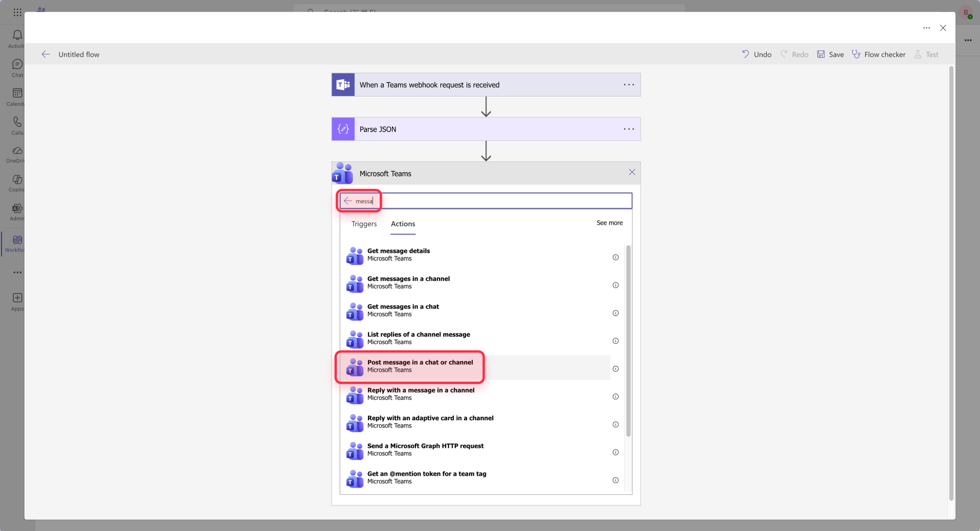Show info for Reply with an adaptive card
This screenshot has height=531, width=980.
tap(616, 424)
